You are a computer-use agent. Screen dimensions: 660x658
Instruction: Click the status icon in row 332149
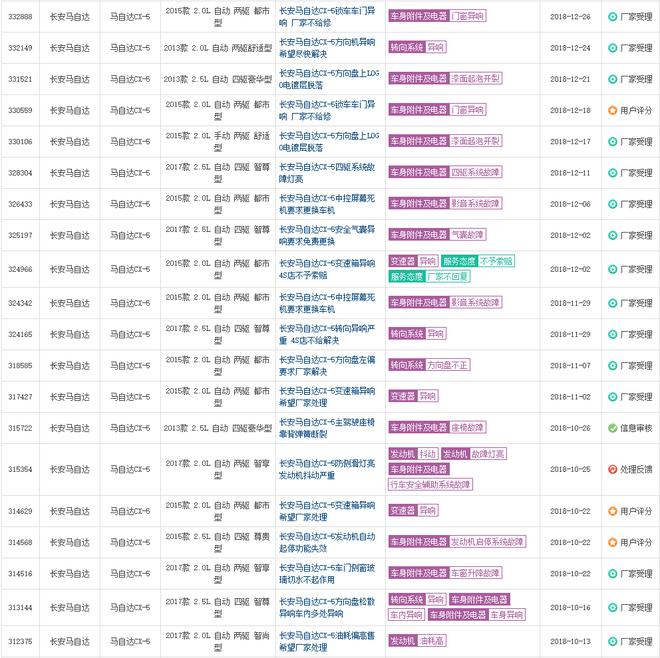pos(612,48)
